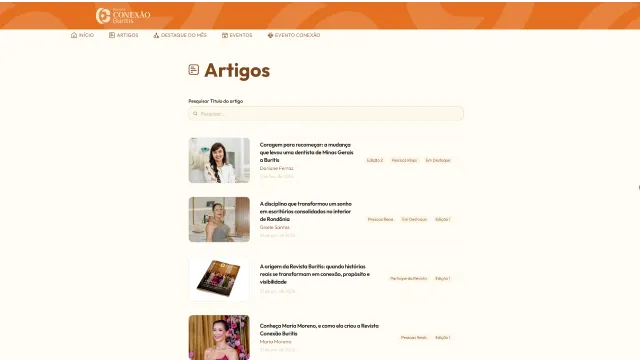Open the Artigos menu item
The width and height of the screenshot is (640, 360).
124,35
